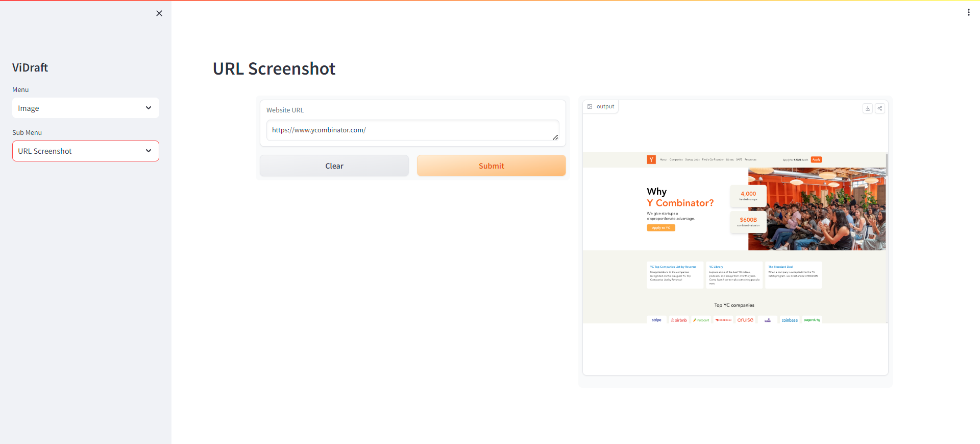Click the textarea resize handle icon
This screenshot has height=444, width=980.
555,137
